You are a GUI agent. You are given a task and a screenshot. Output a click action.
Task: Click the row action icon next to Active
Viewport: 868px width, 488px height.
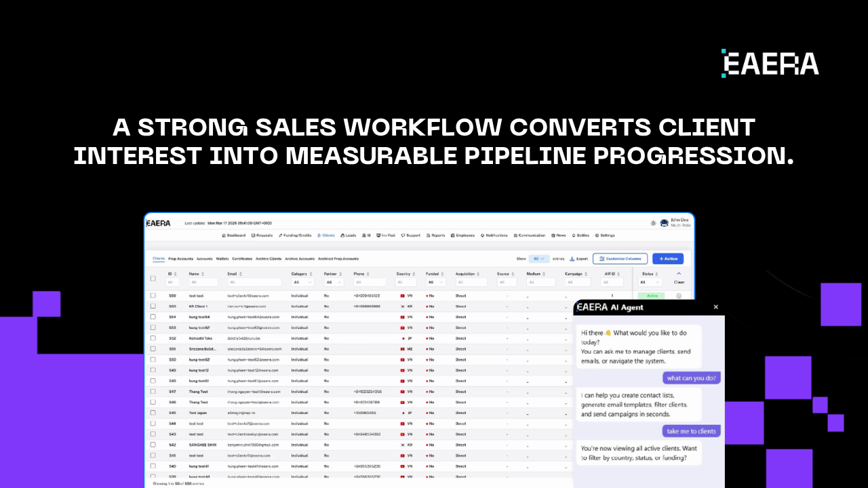point(679,296)
